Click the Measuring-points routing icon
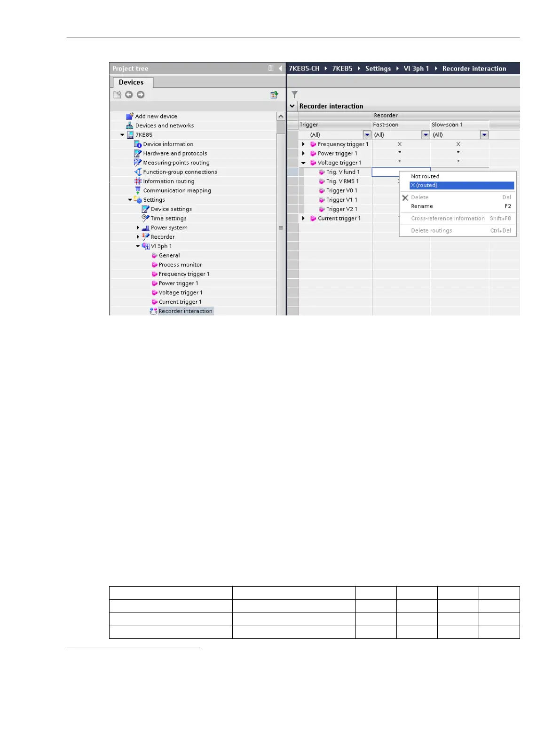 pos(138,163)
